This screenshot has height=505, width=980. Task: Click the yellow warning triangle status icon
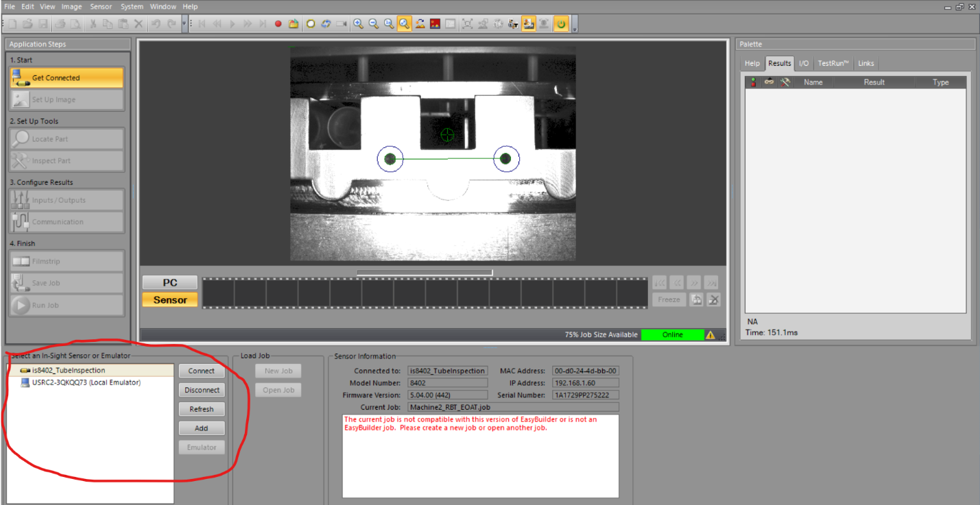[x=710, y=335]
